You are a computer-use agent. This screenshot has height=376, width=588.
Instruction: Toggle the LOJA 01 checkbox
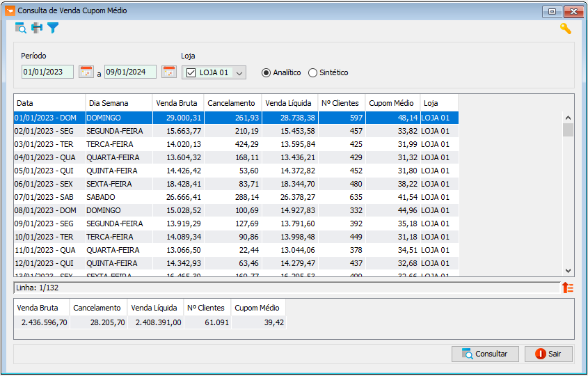pos(191,72)
